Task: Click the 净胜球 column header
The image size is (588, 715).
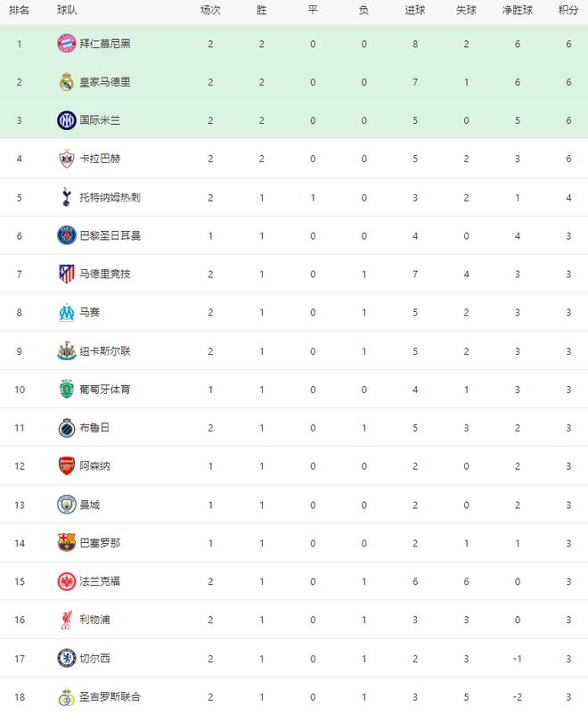Action: click(x=517, y=10)
